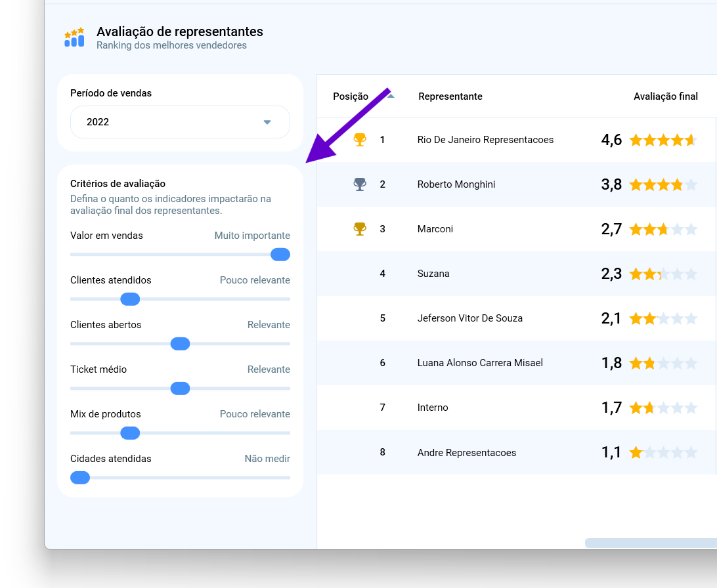Click the bar chart with stars header icon
The height and width of the screenshot is (588, 717).
point(74,38)
